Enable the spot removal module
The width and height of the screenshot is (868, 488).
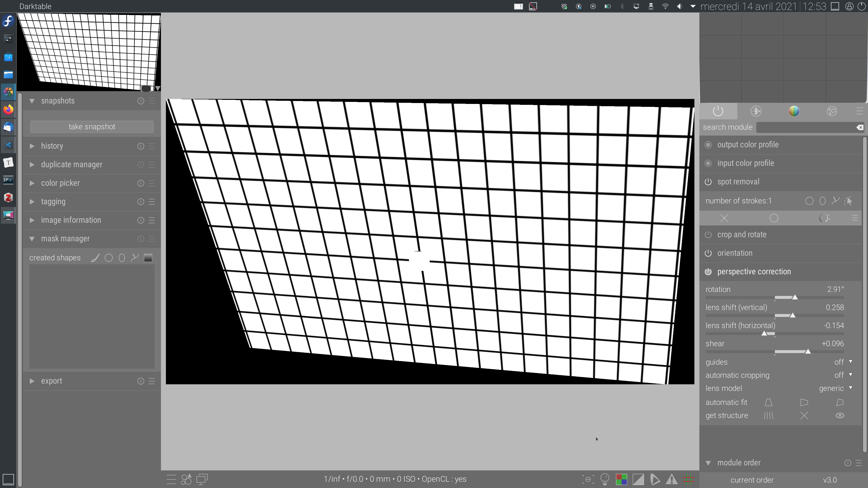tap(709, 181)
